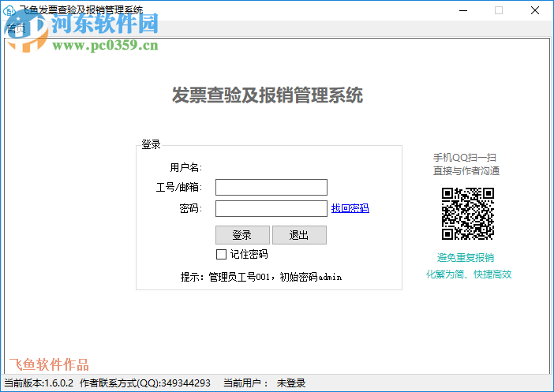Screen dimensions: 554x392
Task: Click the QQ contact QR code image
Action: pos(467,214)
